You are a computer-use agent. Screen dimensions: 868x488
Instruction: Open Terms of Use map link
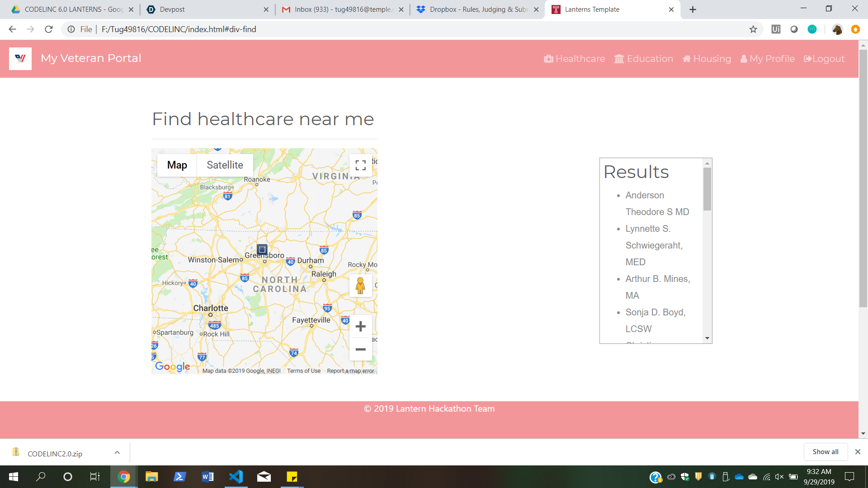304,371
